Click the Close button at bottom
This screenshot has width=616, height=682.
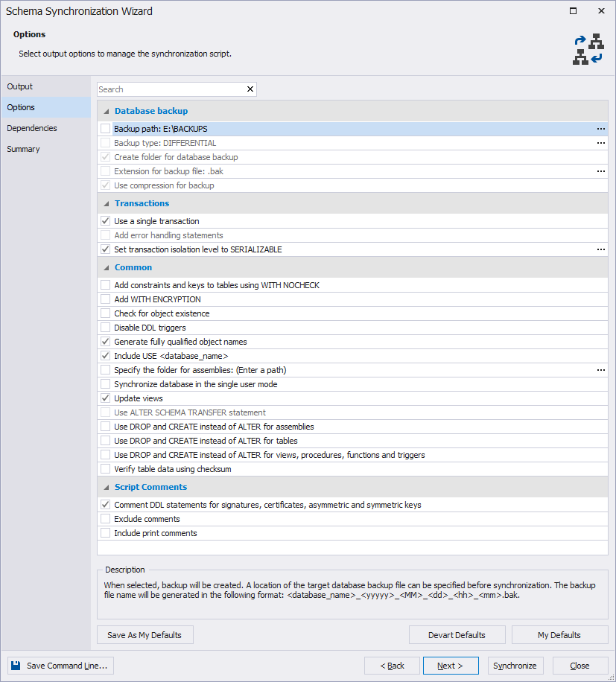580,666
